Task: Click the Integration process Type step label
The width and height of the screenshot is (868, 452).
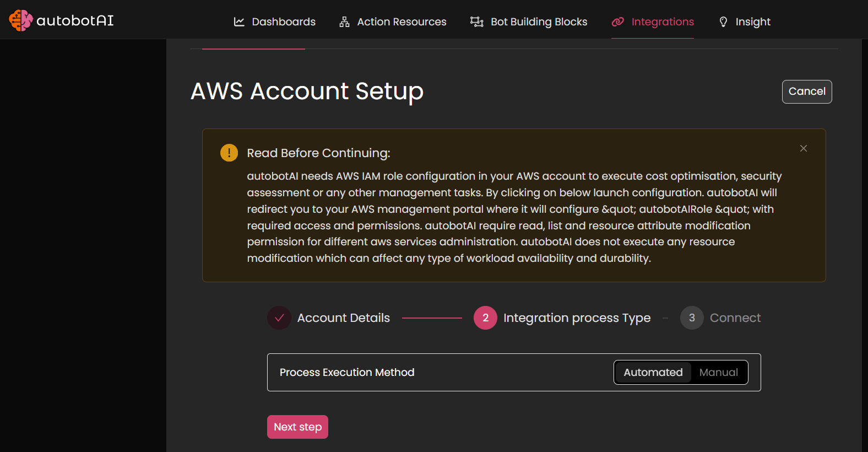Action: (x=577, y=318)
